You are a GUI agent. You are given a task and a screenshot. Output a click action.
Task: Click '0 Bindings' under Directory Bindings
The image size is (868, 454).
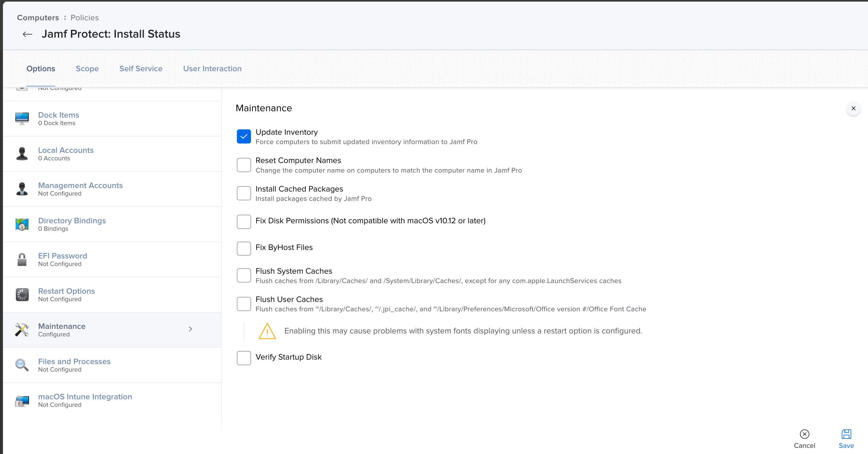click(x=53, y=229)
